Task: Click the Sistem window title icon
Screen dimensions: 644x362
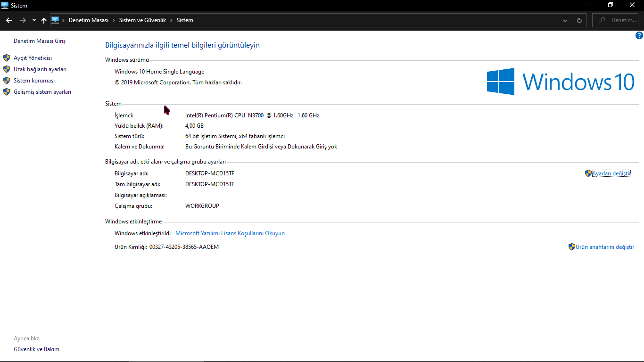Action: tap(5, 5)
